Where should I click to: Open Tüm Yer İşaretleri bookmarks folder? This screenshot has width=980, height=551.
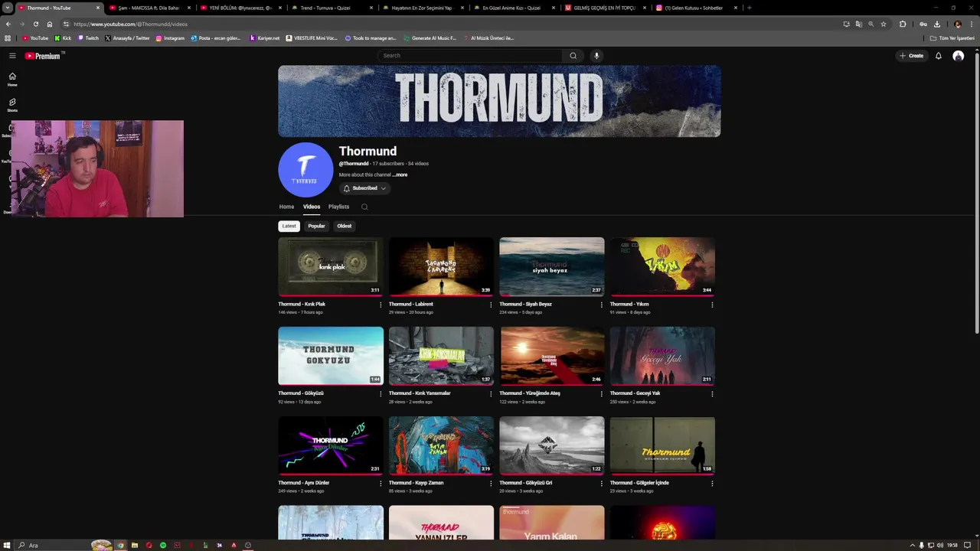point(952,37)
